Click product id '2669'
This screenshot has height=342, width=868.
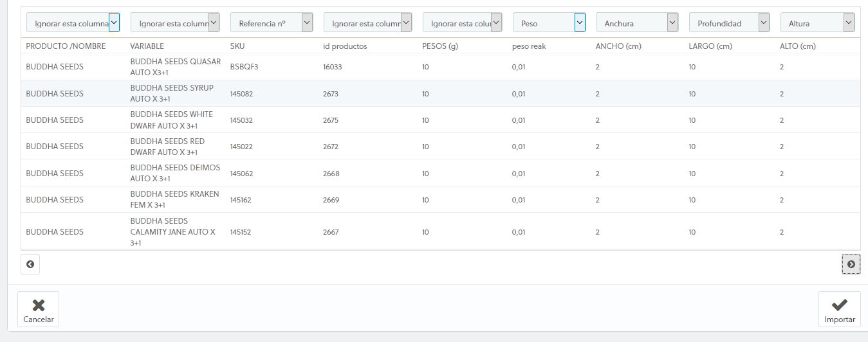pos(331,200)
